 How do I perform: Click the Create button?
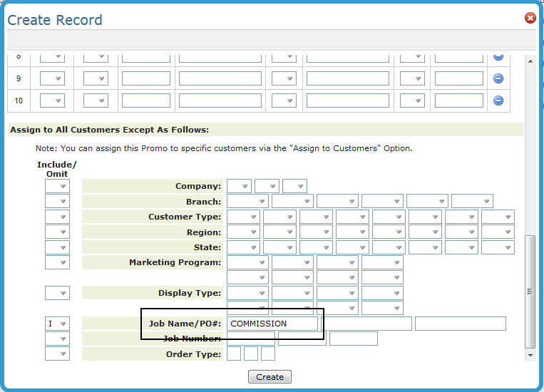point(270,377)
